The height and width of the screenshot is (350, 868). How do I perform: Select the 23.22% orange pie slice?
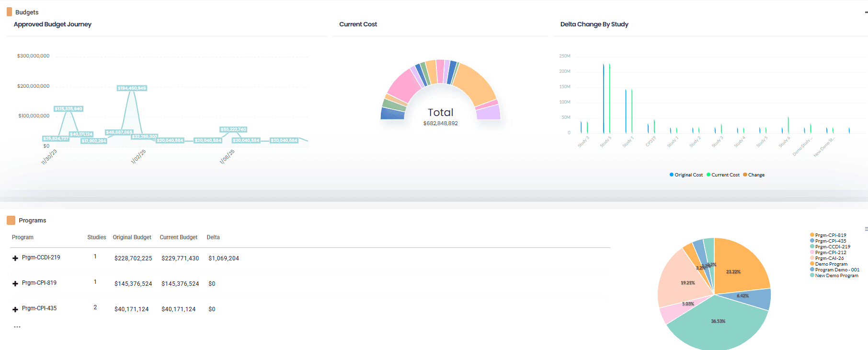tap(740, 266)
